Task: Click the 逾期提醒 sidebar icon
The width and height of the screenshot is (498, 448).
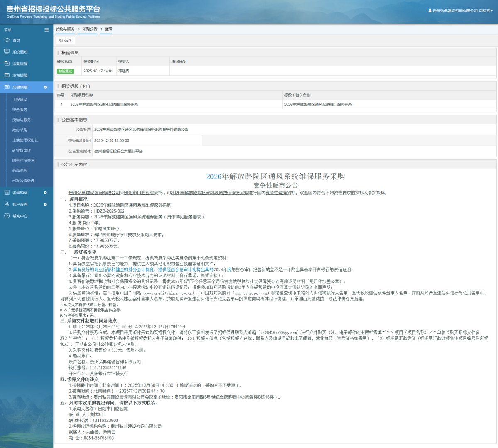Action: click(7, 64)
